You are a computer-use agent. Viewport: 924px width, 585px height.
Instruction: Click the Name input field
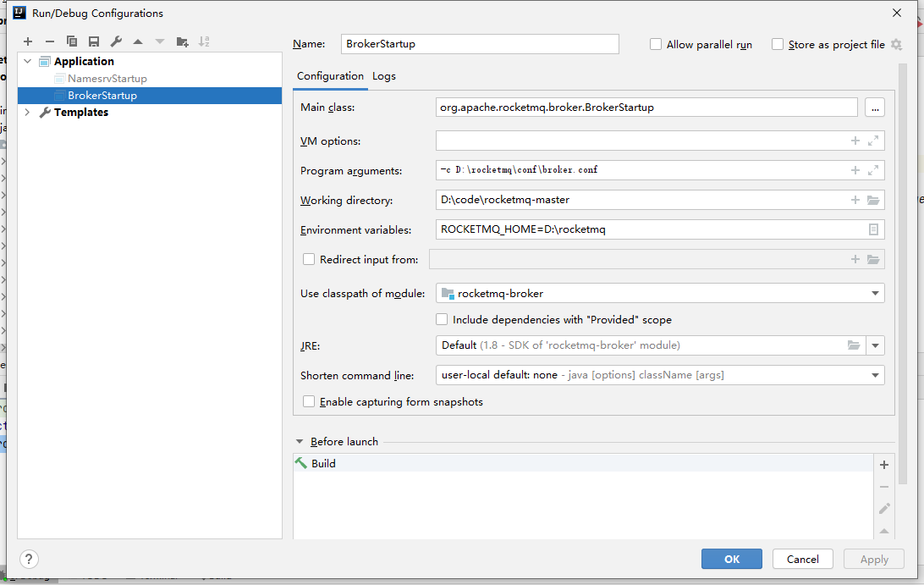[x=480, y=44]
